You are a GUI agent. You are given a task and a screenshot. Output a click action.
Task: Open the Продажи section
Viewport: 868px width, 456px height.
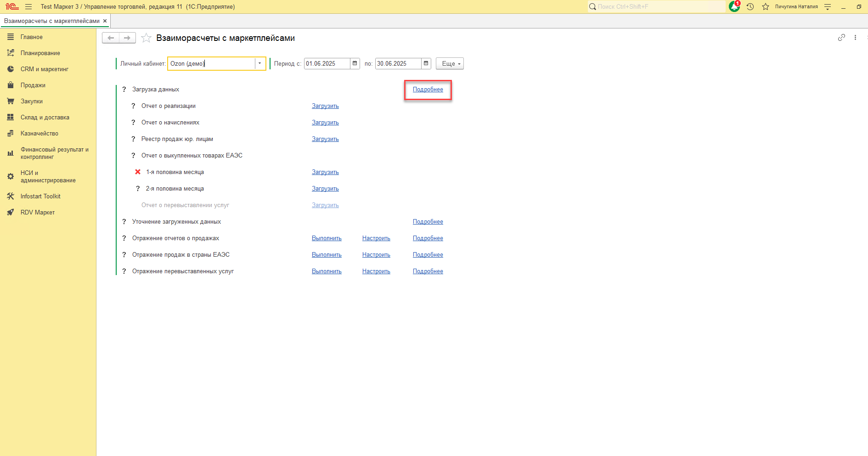click(x=33, y=85)
